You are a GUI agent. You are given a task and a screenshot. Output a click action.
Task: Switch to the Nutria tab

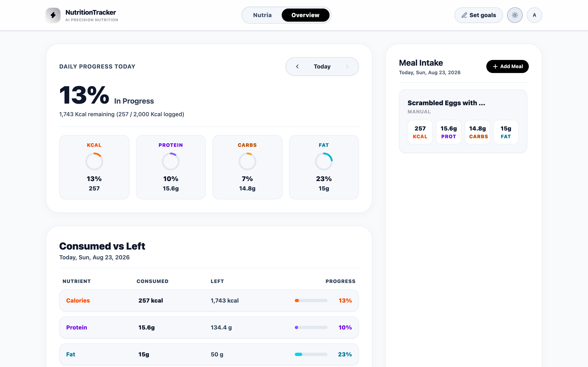[x=262, y=15]
